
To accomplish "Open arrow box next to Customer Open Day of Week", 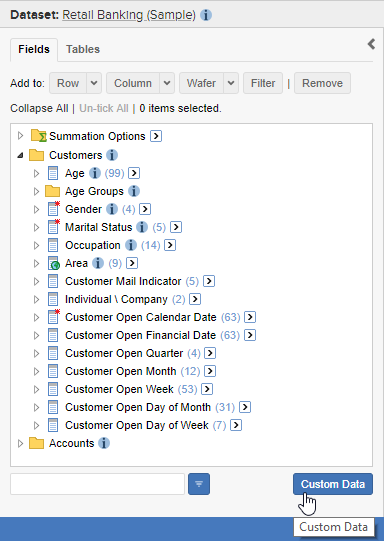I will [236, 425].
